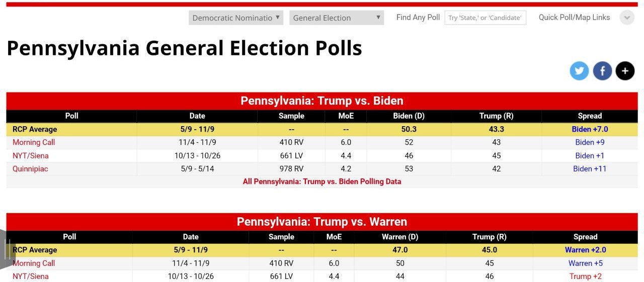Share page on Facebook
Image resolution: width=644 pixels, height=282 pixels.
click(x=602, y=71)
